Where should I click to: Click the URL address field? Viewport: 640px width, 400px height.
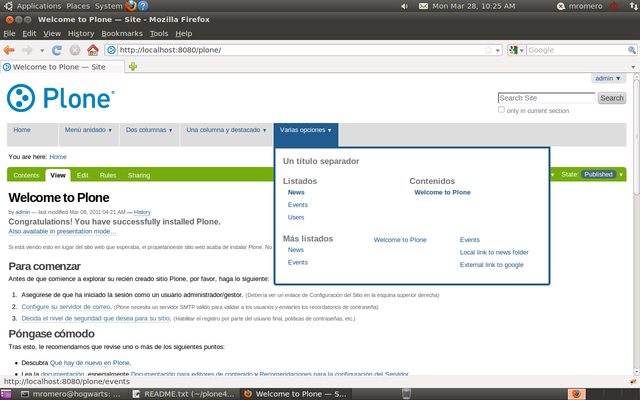tap(301, 50)
